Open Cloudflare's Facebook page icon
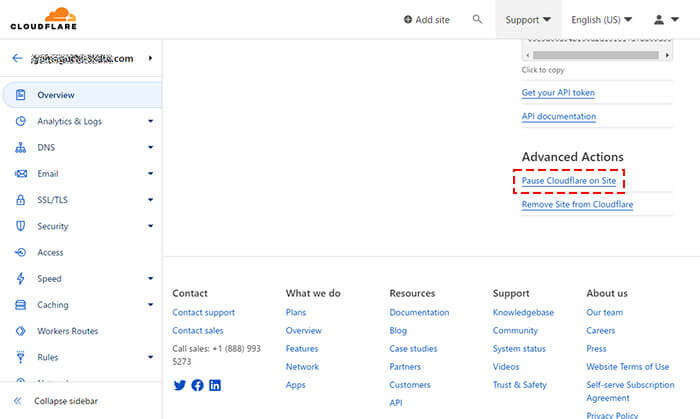 tap(197, 385)
